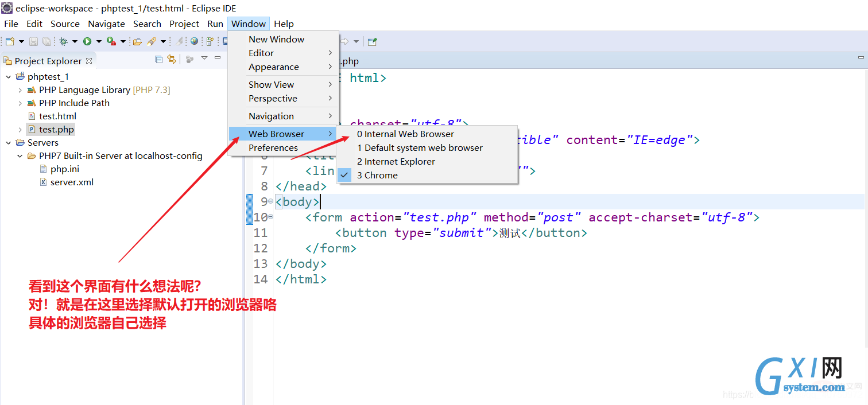Click the test.html file icon
The width and height of the screenshot is (868, 405).
tap(32, 116)
